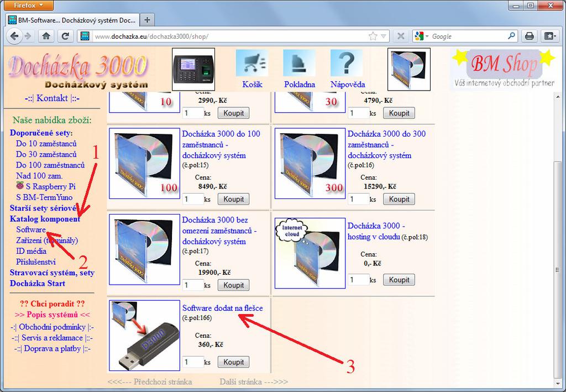Open the address bar history dropdown arrow
This screenshot has width=566, height=392.
pyautogui.click(x=384, y=36)
